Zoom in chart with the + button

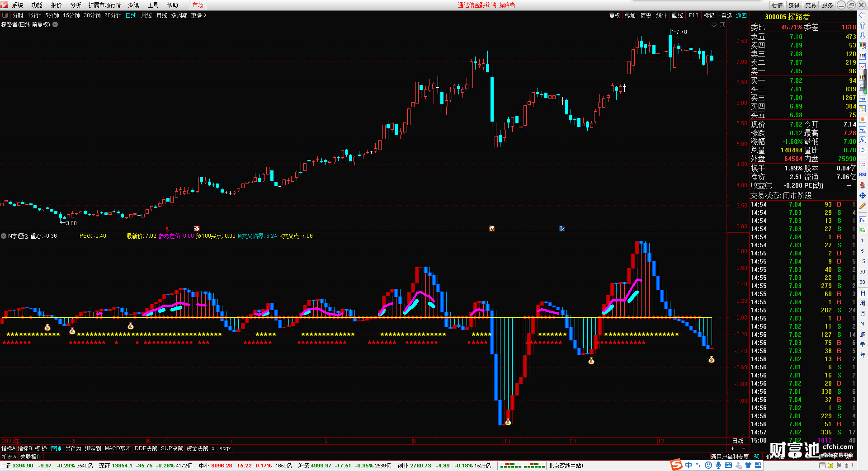(732, 448)
